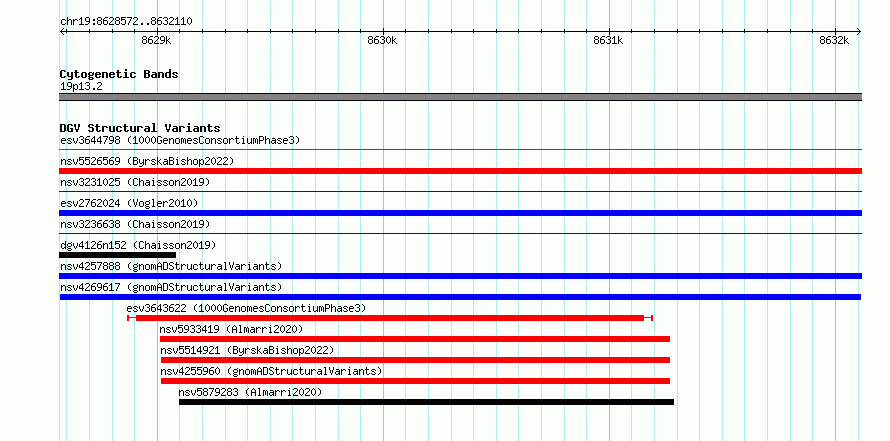The width and height of the screenshot is (890, 441).
Task: Click the gray 19p13.2 cytogenetic band bar
Action: [460, 97]
